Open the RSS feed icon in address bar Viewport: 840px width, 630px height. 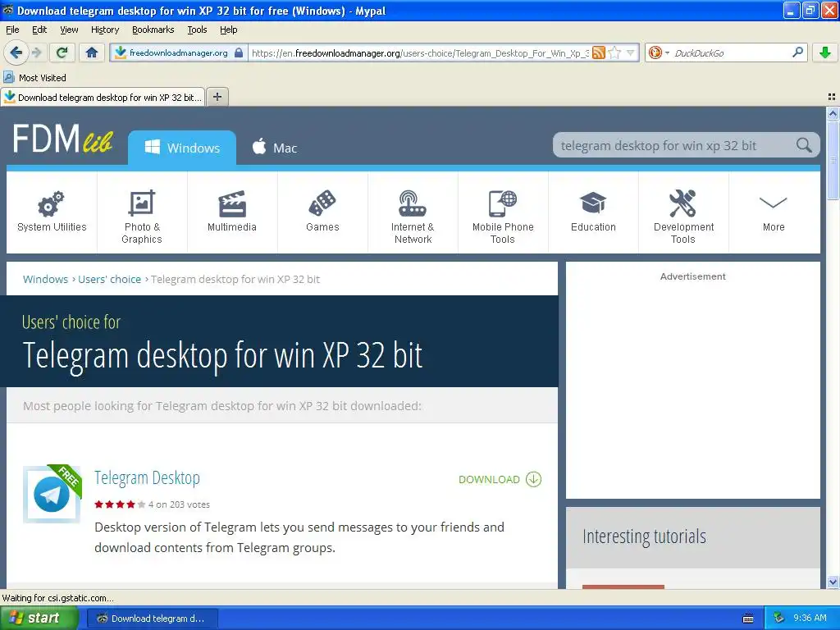598,52
